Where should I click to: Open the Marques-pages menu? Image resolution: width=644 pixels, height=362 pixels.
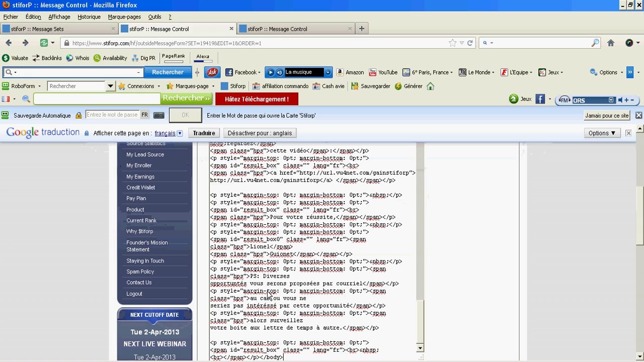tap(124, 17)
